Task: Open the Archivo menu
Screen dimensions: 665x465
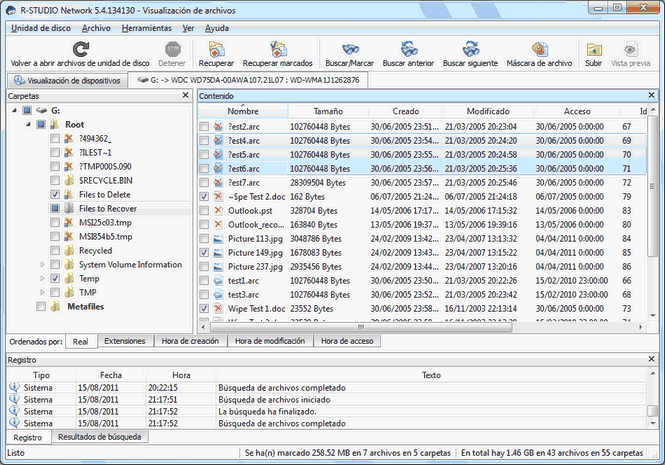Action: (x=96, y=28)
